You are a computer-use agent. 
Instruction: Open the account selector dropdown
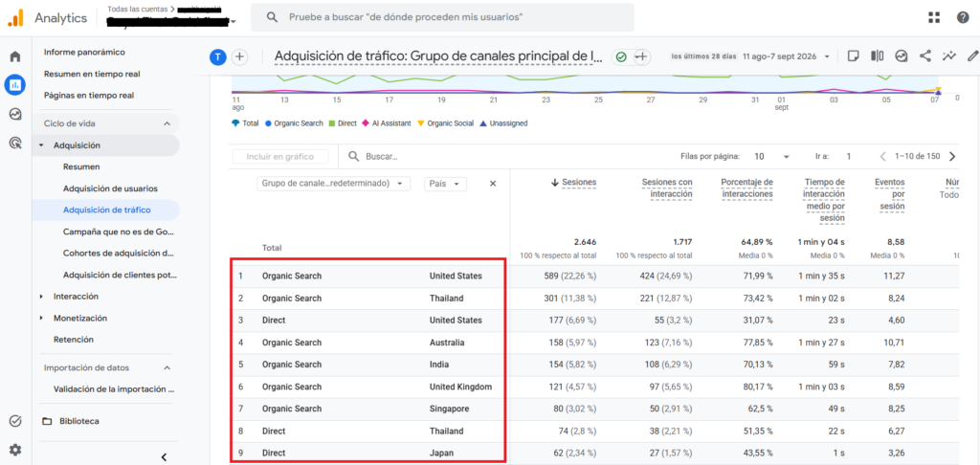pyautogui.click(x=234, y=22)
